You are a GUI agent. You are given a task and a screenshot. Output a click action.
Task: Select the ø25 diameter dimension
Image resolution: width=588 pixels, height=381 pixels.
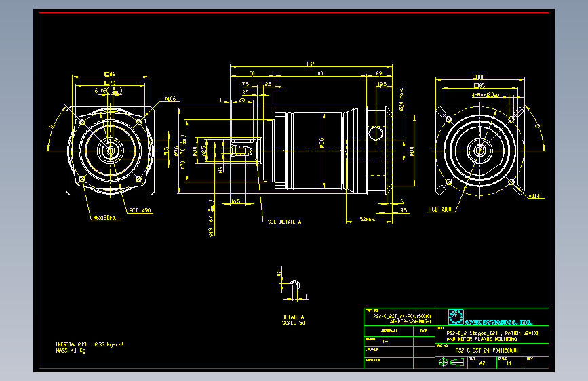[204, 151]
